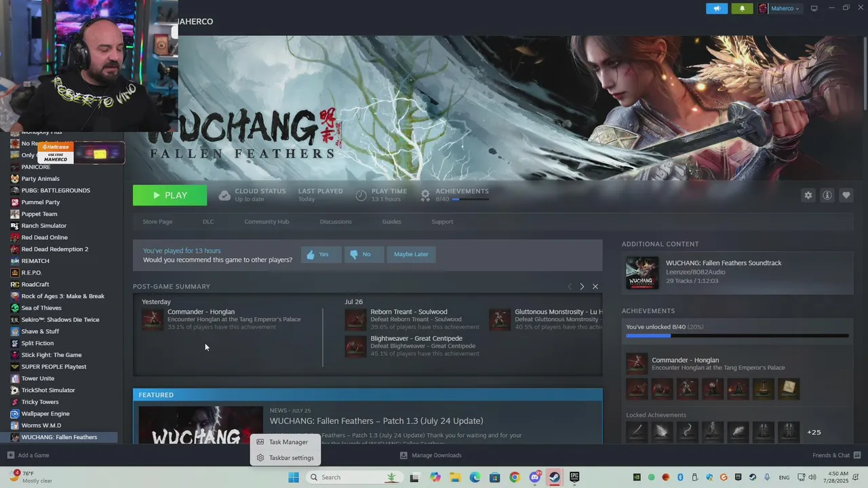Select Taskbar settings from context menu
Viewport: 868px width, 488px height.
[x=285, y=457]
